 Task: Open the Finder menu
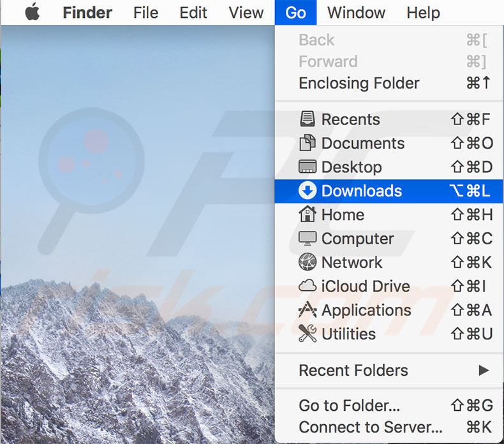[x=87, y=13]
